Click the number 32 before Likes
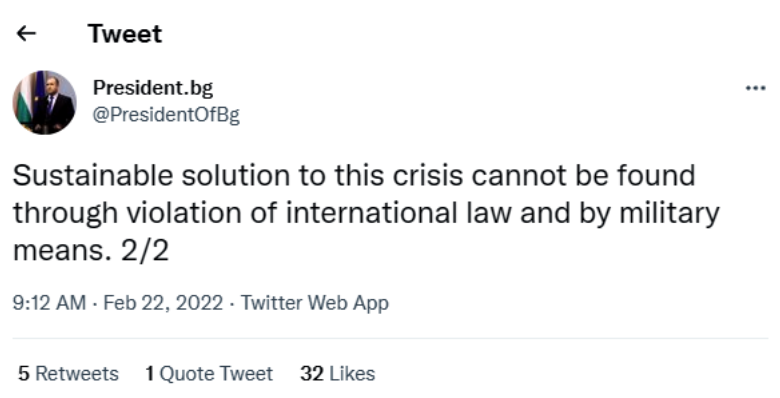The image size is (780, 398). pyautogui.click(x=312, y=374)
